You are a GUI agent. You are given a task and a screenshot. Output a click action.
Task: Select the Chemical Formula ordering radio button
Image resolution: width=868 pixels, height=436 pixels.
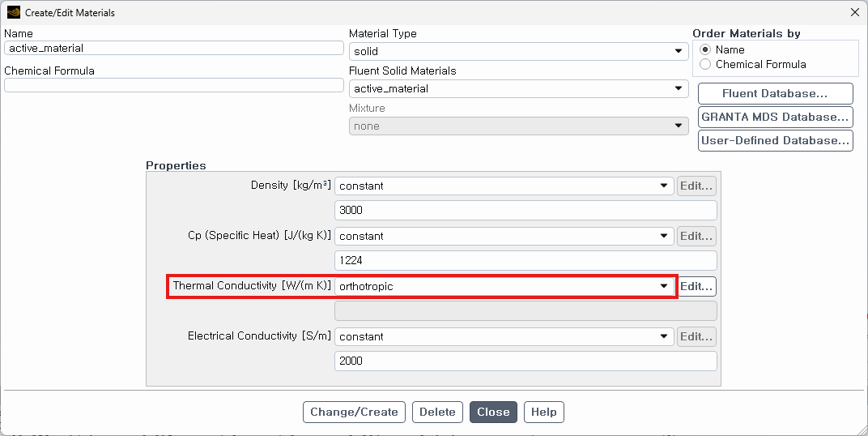coord(705,64)
